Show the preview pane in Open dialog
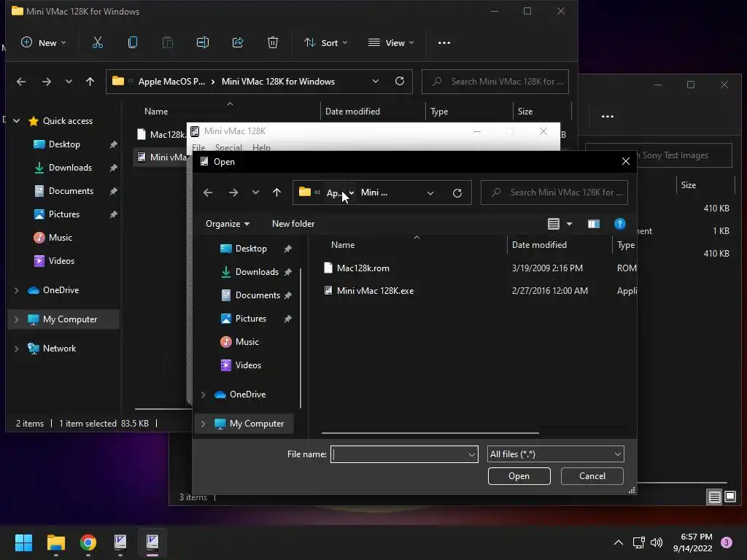This screenshot has height=560, width=747. [x=594, y=224]
